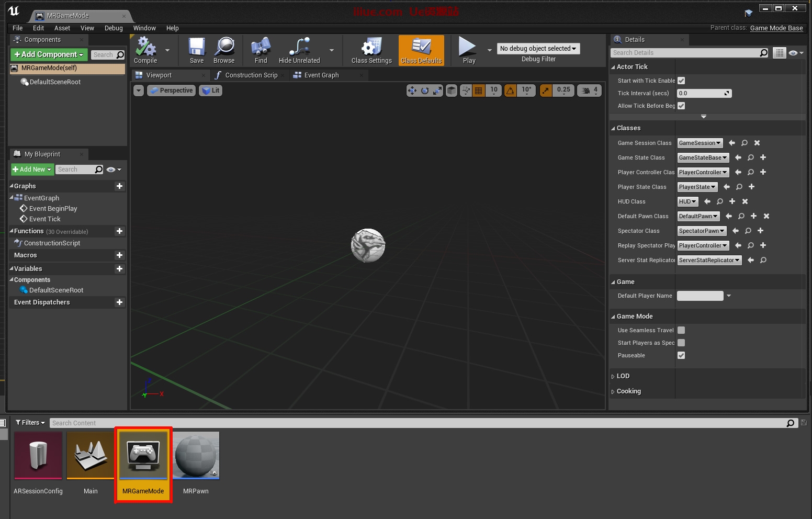
Task: Save the blueprint with Save icon
Action: pyautogui.click(x=197, y=47)
